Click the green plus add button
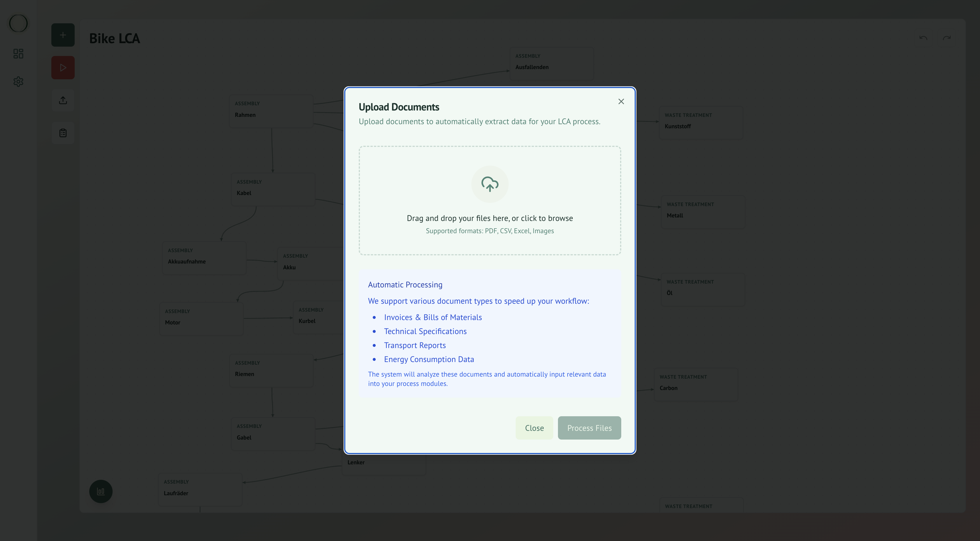Viewport: 980px width, 541px height. tap(63, 35)
